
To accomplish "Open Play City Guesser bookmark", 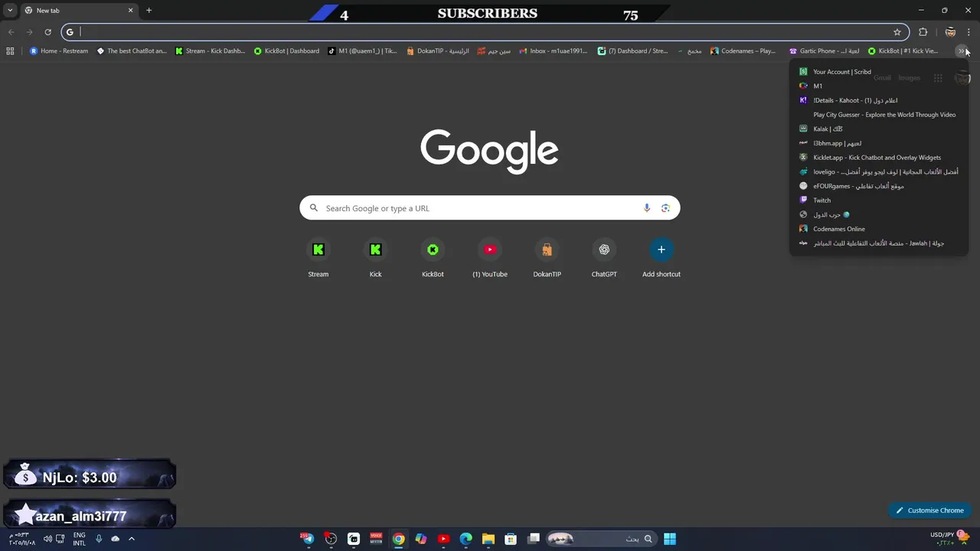I will pos(879,115).
